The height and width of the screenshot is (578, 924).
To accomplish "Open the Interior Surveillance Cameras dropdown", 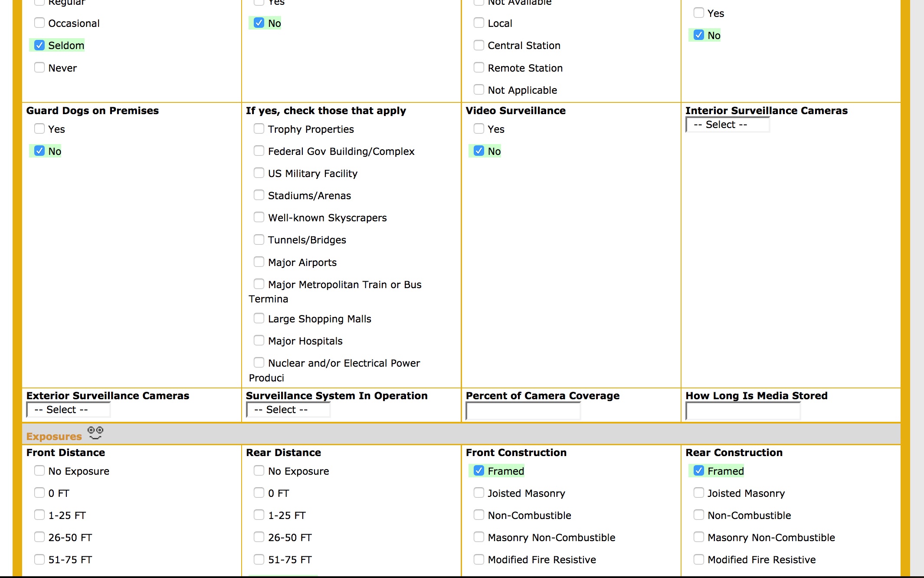I will pyautogui.click(x=727, y=125).
